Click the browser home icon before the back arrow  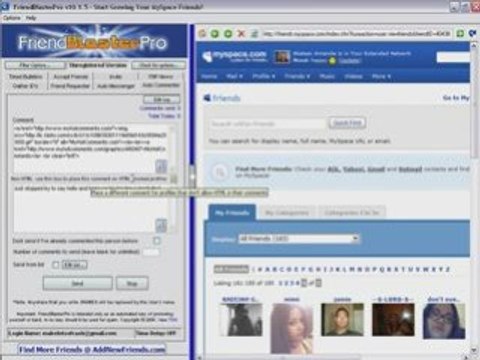coord(202,33)
